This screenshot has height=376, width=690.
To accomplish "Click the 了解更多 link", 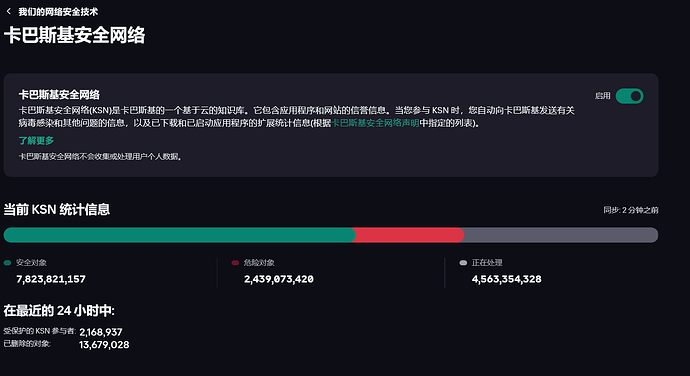I will tap(36, 140).
